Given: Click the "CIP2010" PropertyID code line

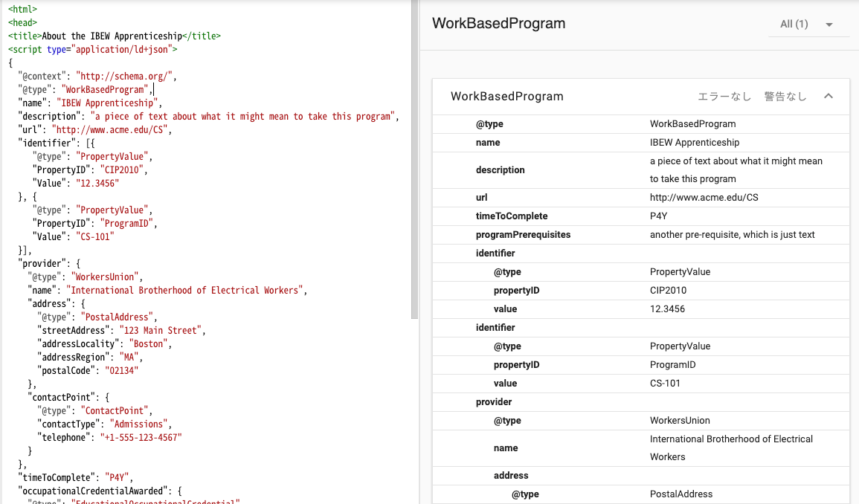Looking at the screenshot, I should (90, 169).
